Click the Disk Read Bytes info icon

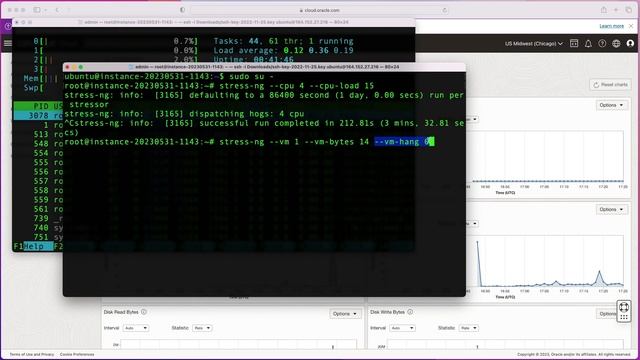(x=144, y=312)
